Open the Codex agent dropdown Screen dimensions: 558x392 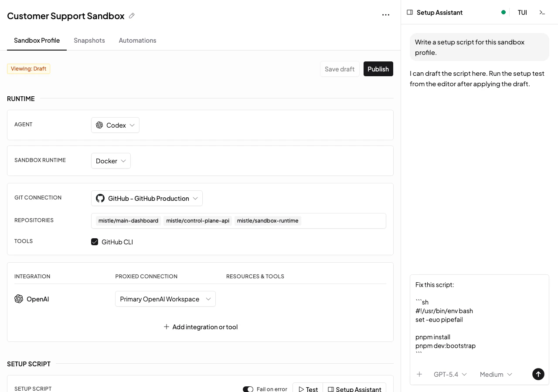[115, 125]
